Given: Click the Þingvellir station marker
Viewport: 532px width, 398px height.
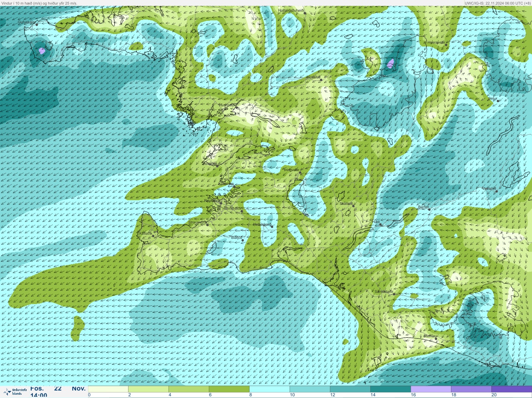Looking at the screenshot, I should click(x=300, y=172).
